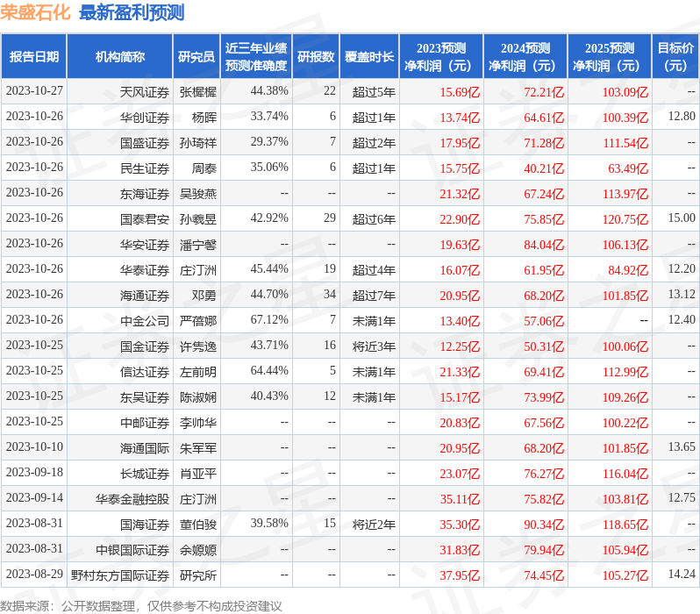
Task: Click researcher name 邓勇
Action: (x=204, y=296)
